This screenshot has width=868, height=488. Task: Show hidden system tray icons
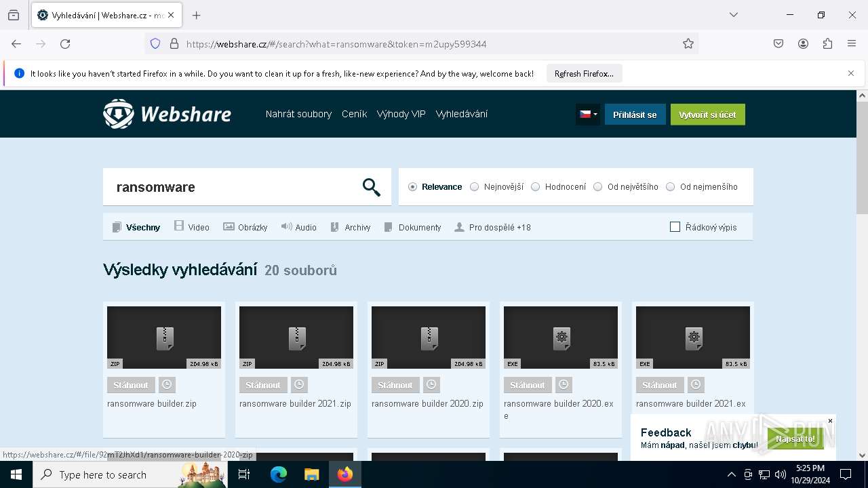point(731,474)
